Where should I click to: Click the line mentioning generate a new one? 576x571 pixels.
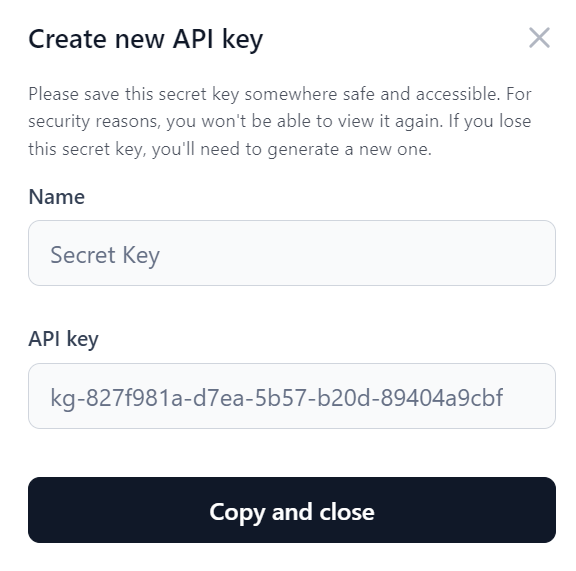pos(230,149)
